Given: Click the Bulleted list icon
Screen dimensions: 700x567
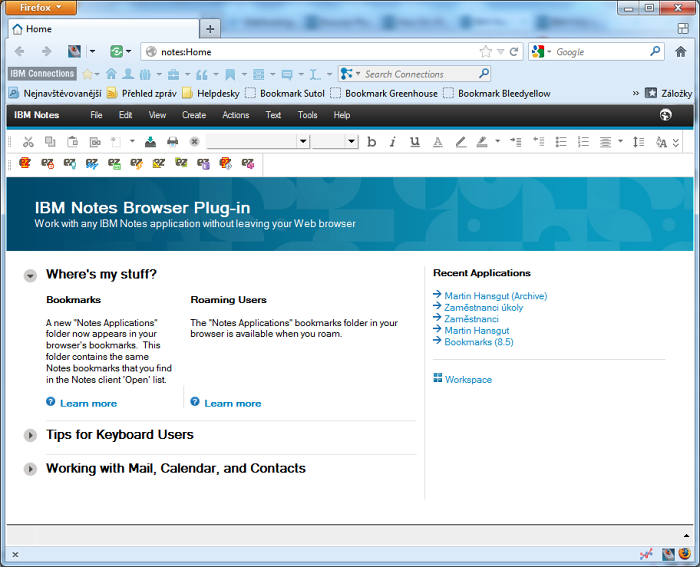Looking at the screenshot, I should [561, 142].
